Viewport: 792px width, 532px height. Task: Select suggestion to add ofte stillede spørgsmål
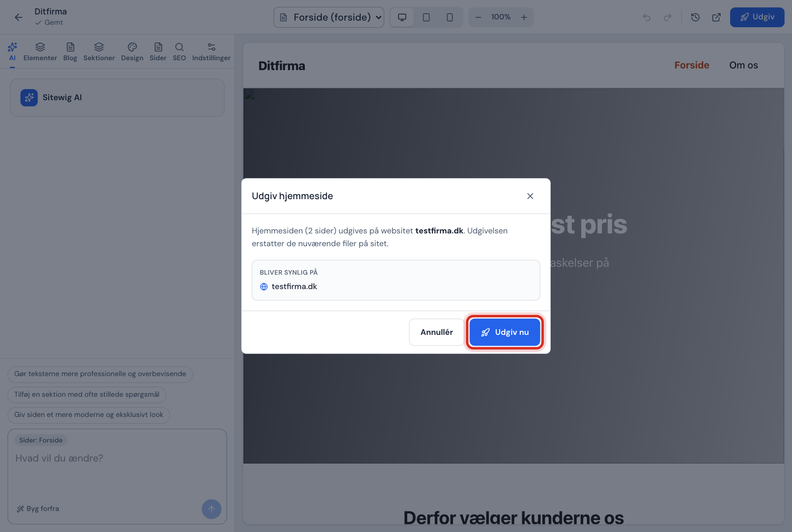tap(87, 395)
